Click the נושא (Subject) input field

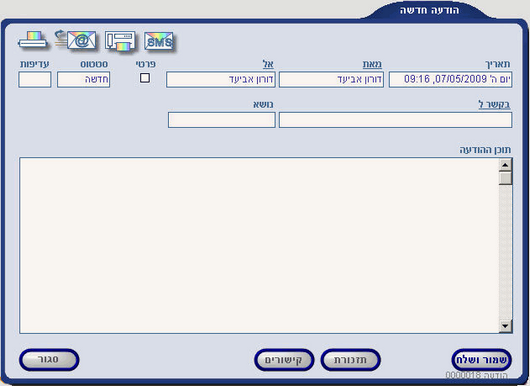click(222, 120)
